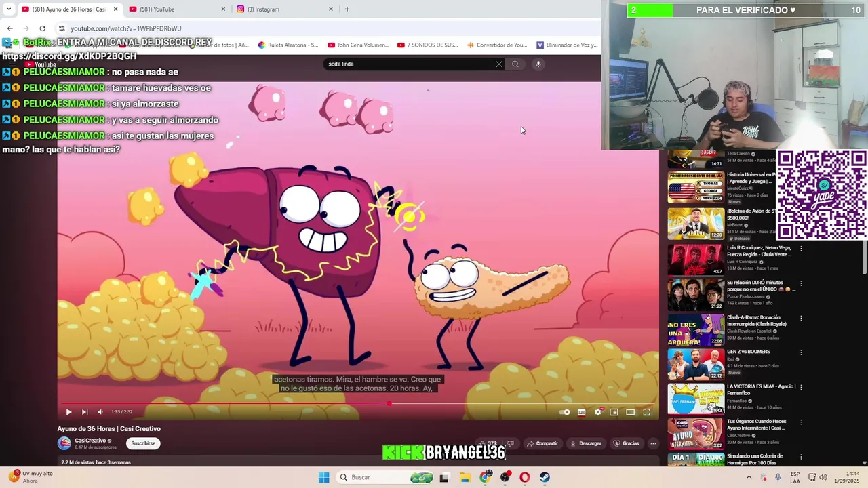
Task: Mute the video player volume
Action: (100, 412)
